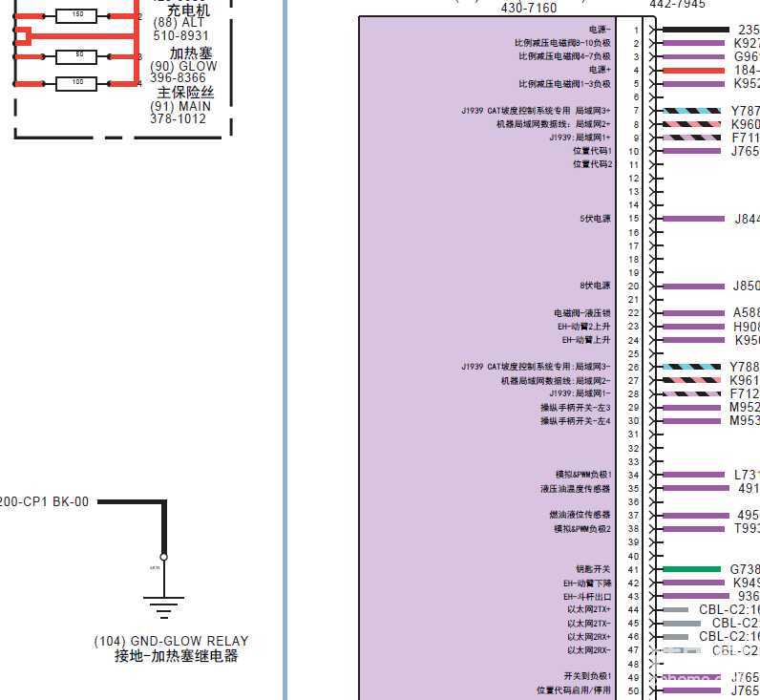Select the '主保险丝' label
The image size is (760, 700).
tap(185, 93)
